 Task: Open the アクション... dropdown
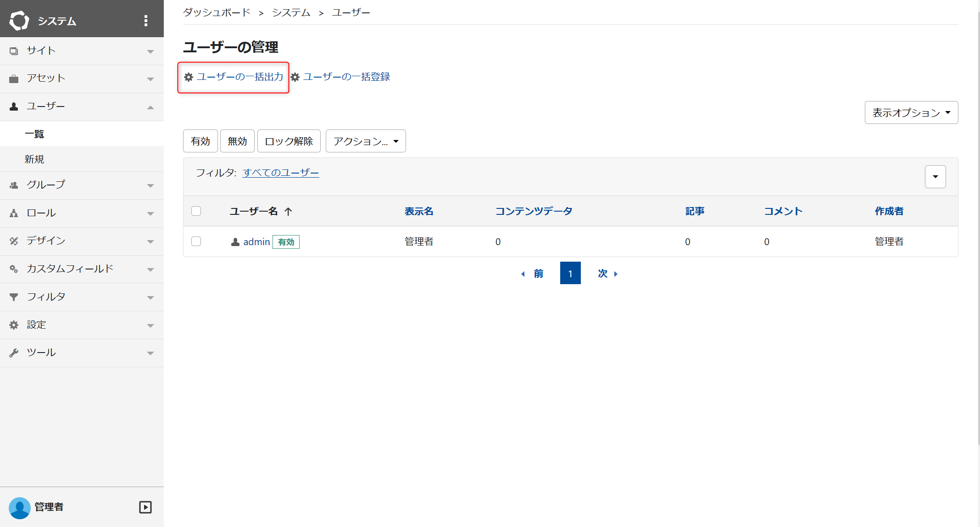(x=366, y=141)
